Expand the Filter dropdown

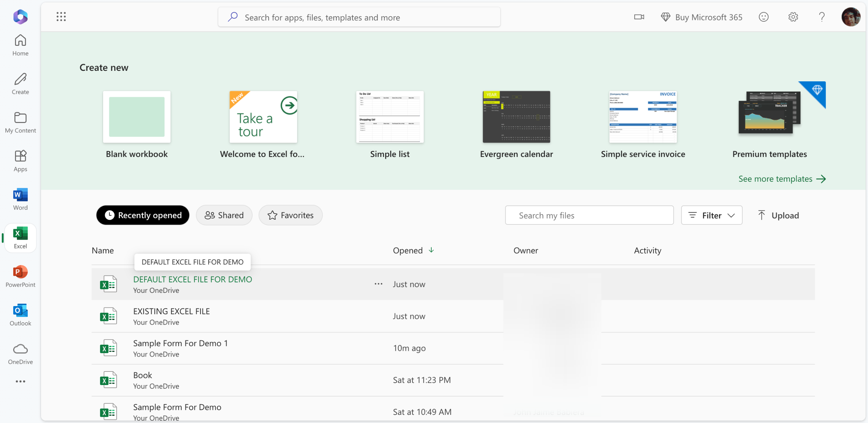[x=711, y=215]
